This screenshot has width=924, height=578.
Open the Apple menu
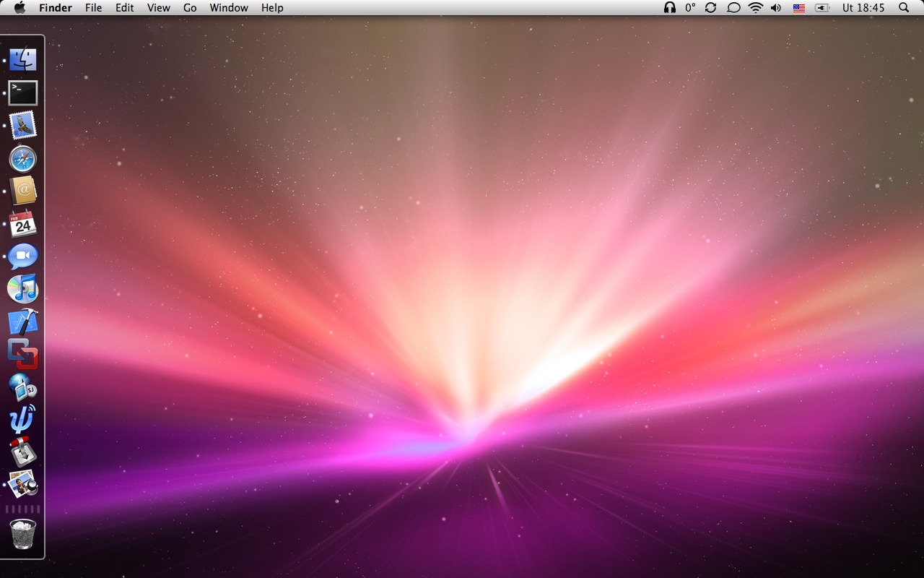point(19,8)
